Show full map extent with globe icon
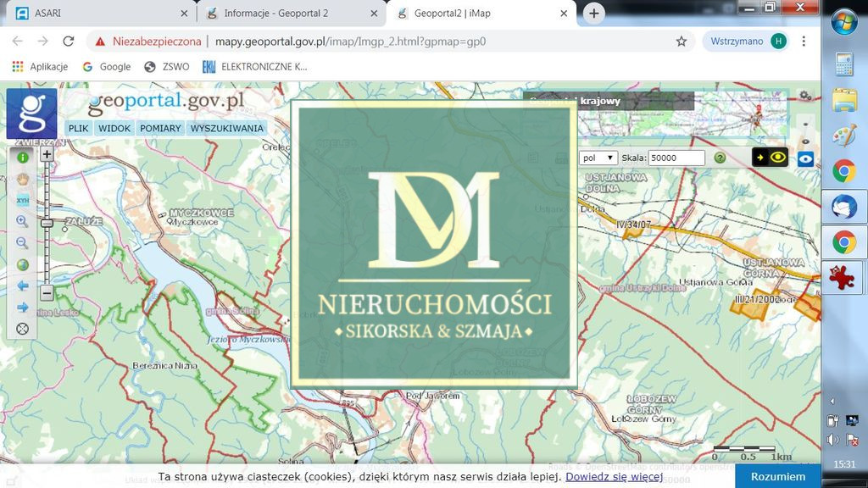The image size is (868, 488). 23,264
